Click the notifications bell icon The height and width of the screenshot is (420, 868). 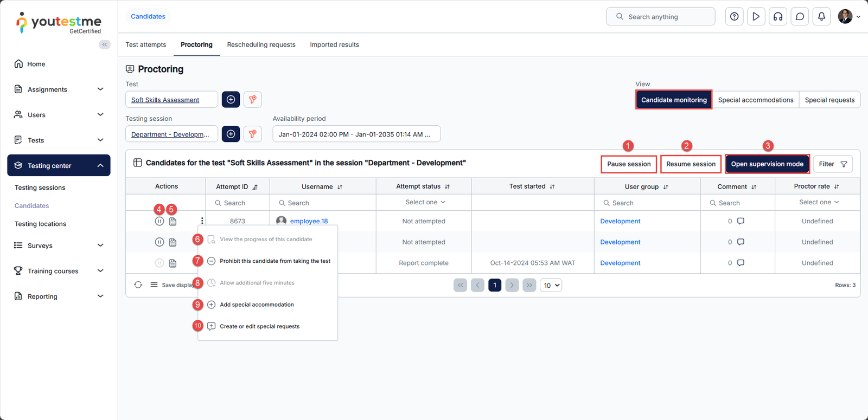pyautogui.click(x=821, y=17)
